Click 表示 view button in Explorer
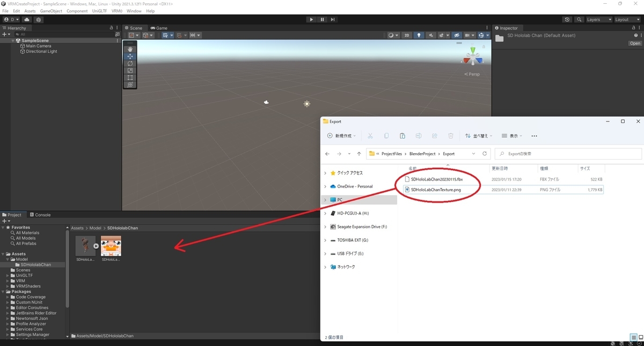This screenshot has height=346, width=644. [511, 136]
